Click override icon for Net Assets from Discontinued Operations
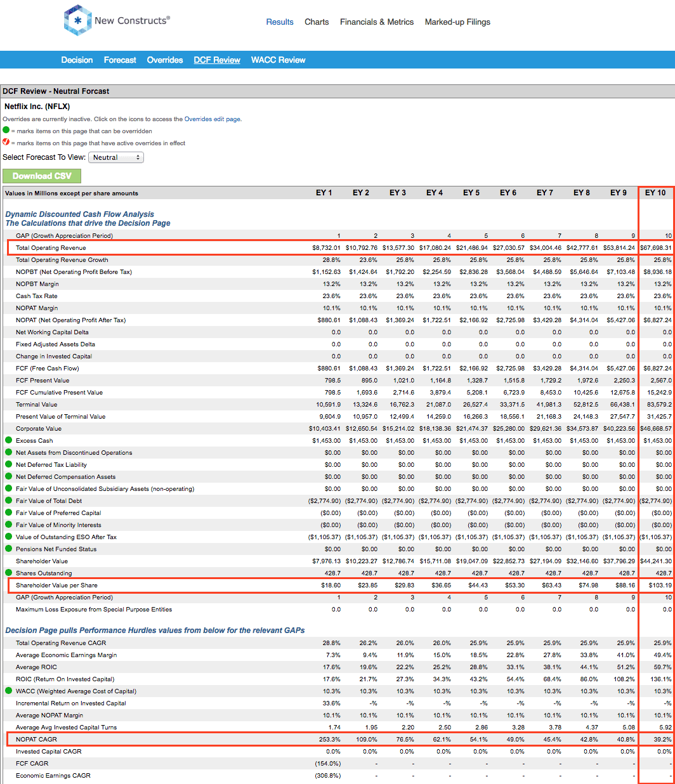 9,452
